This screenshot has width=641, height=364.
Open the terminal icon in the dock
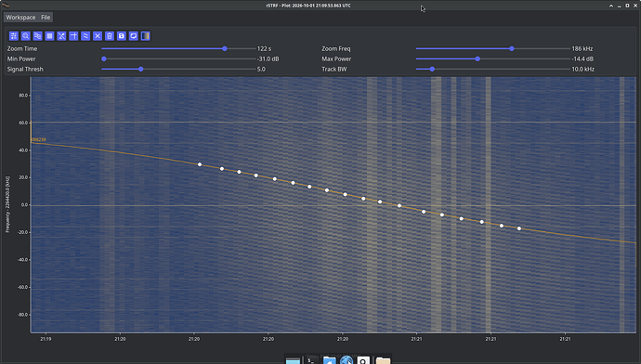point(312,360)
